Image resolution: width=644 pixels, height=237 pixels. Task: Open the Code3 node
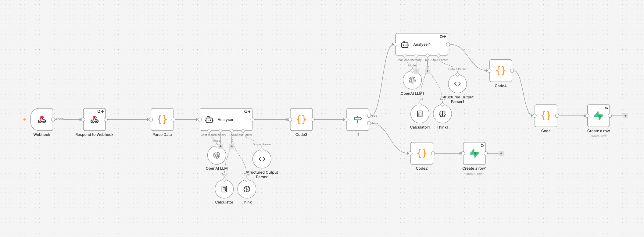pyautogui.click(x=301, y=119)
